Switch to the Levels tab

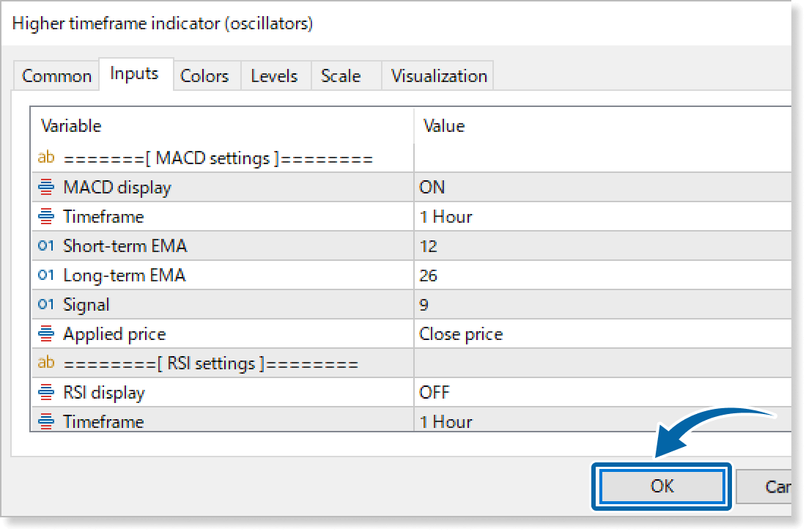pos(274,76)
